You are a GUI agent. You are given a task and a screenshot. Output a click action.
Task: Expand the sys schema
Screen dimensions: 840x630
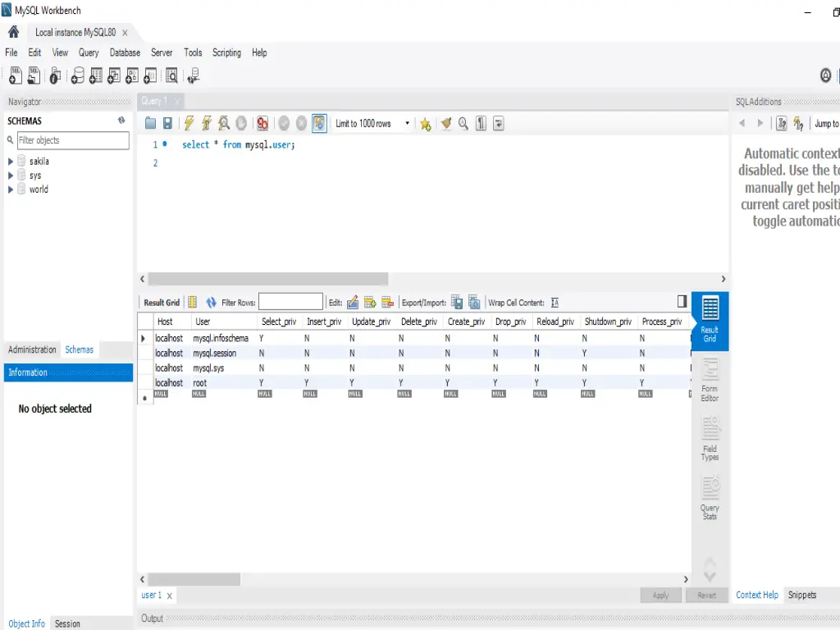(10, 176)
